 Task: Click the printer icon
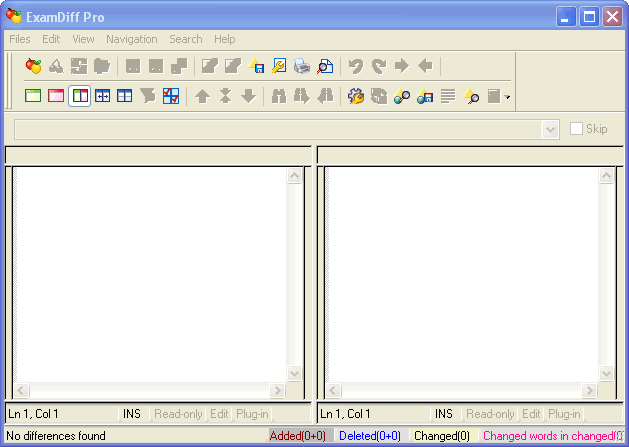click(x=302, y=66)
